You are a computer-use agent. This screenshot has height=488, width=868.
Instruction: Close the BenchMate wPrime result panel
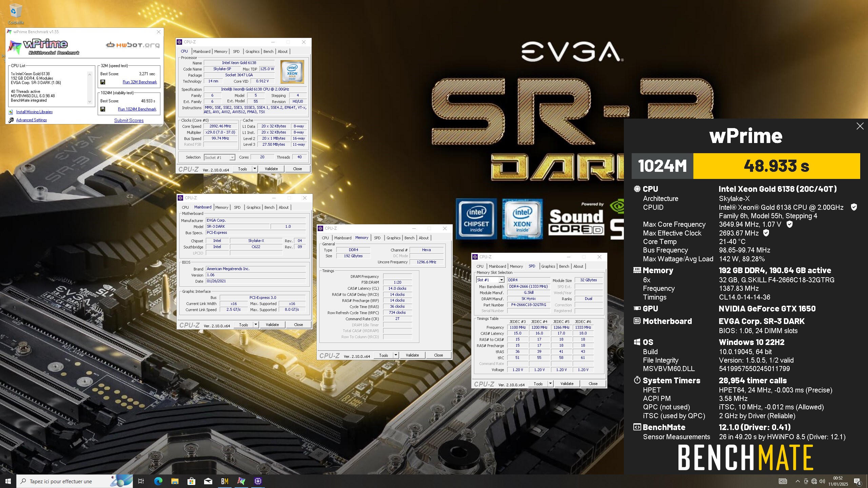click(860, 126)
